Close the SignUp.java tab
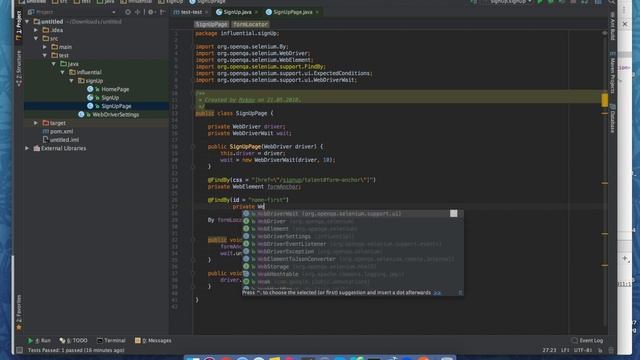 click(x=256, y=12)
